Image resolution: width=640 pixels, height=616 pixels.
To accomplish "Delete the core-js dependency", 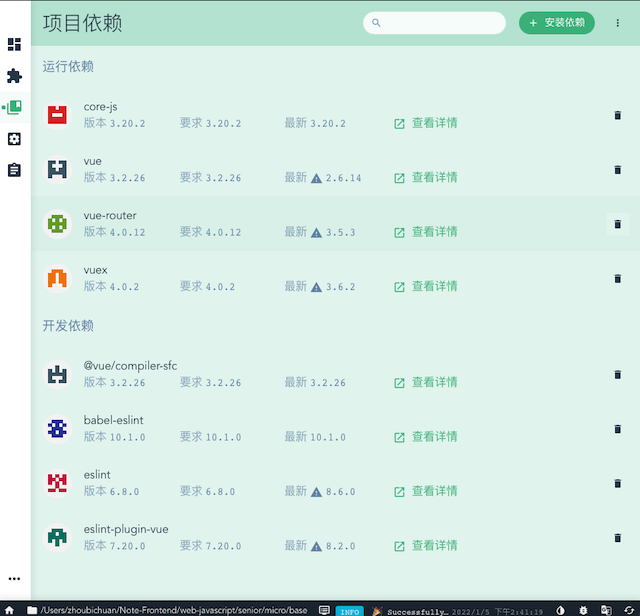I will click(618, 115).
